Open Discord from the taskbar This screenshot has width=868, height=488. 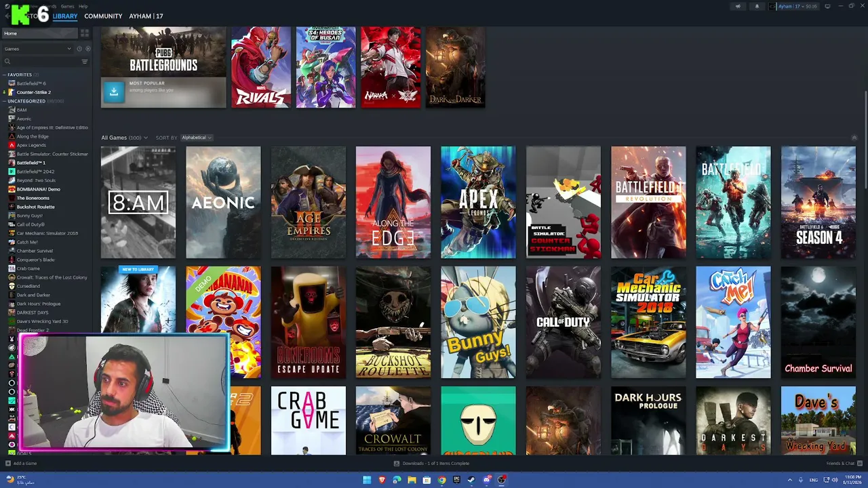(x=486, y=480)
